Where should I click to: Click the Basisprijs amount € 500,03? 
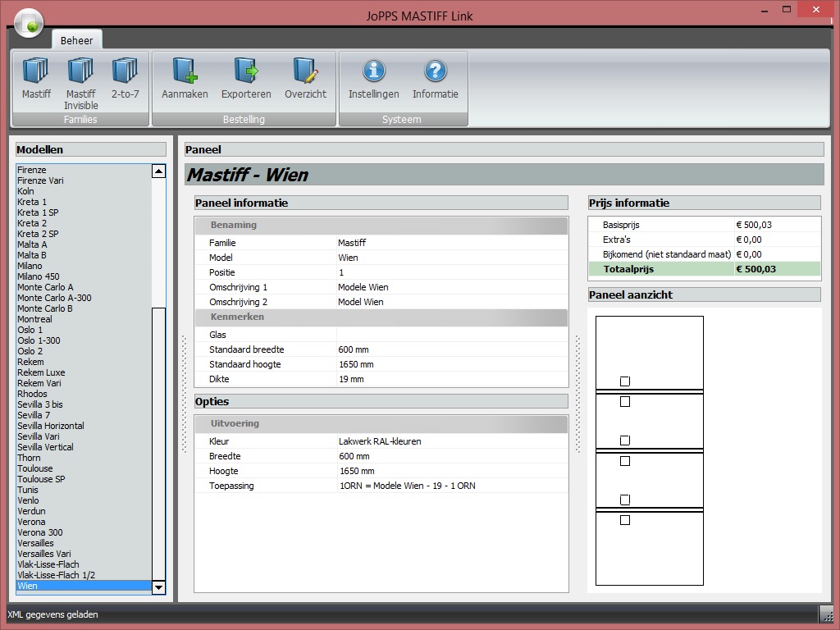(754, 225)
